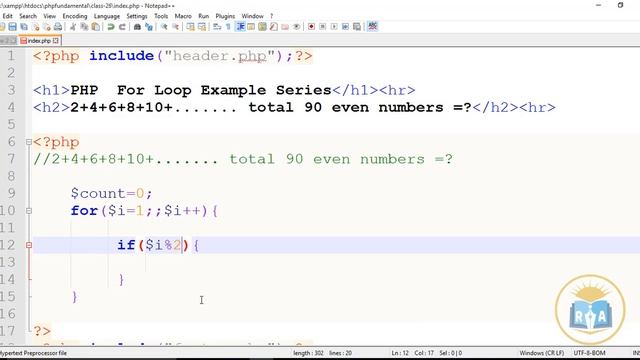
Task: Click the Stop Recording macro icon
Action: pos(323,27)
